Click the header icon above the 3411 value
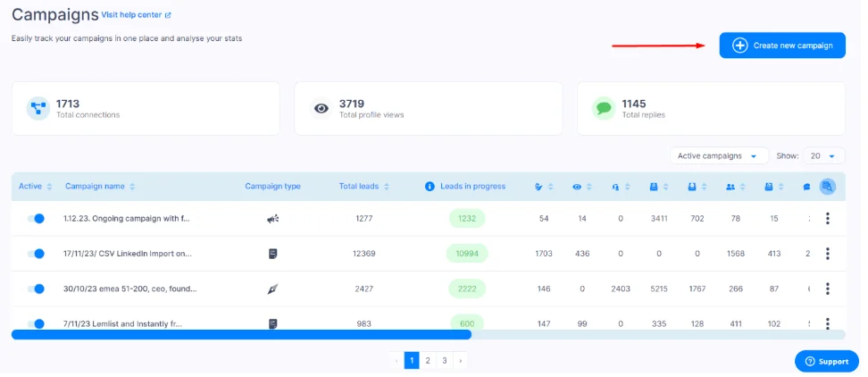This screenshot has width=868, height=377. point(654,187)
